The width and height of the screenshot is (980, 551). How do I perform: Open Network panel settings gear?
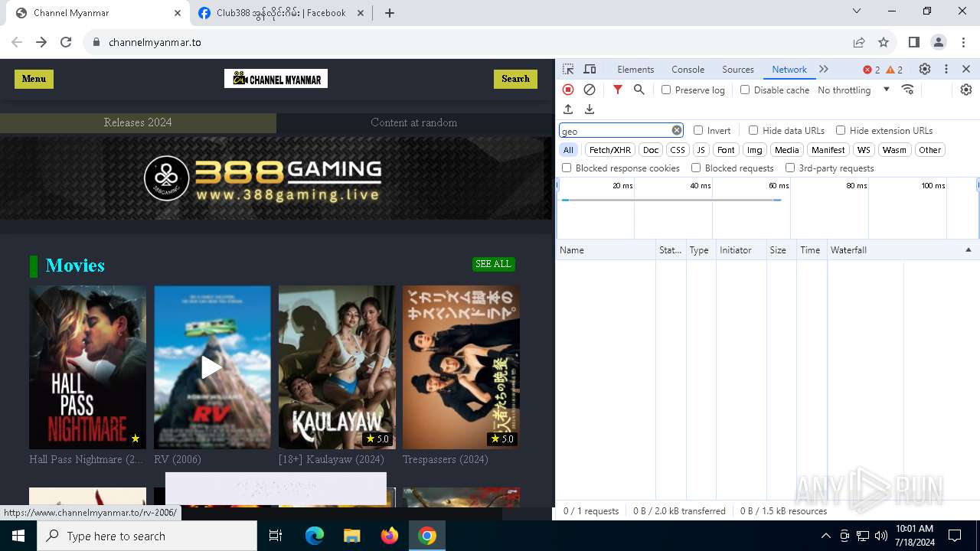tap(966, 90)
